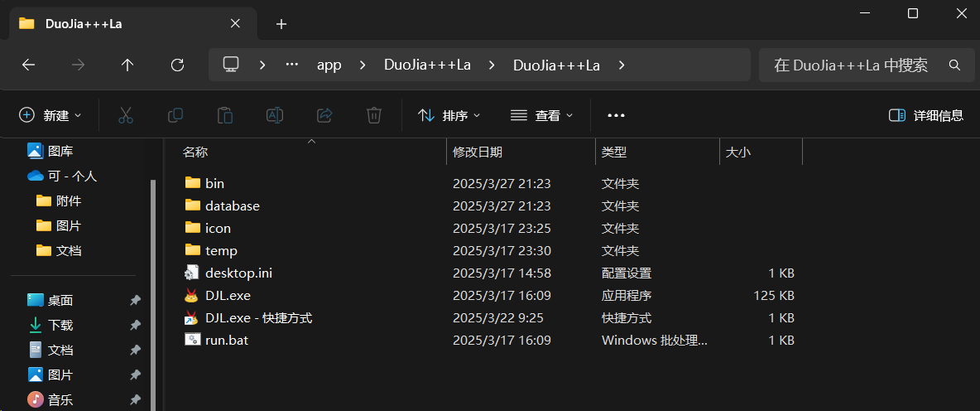This screenshot has height=411, width=980.
Task: Click the desktop.ini file icon
Action: [x=191, y=273]
